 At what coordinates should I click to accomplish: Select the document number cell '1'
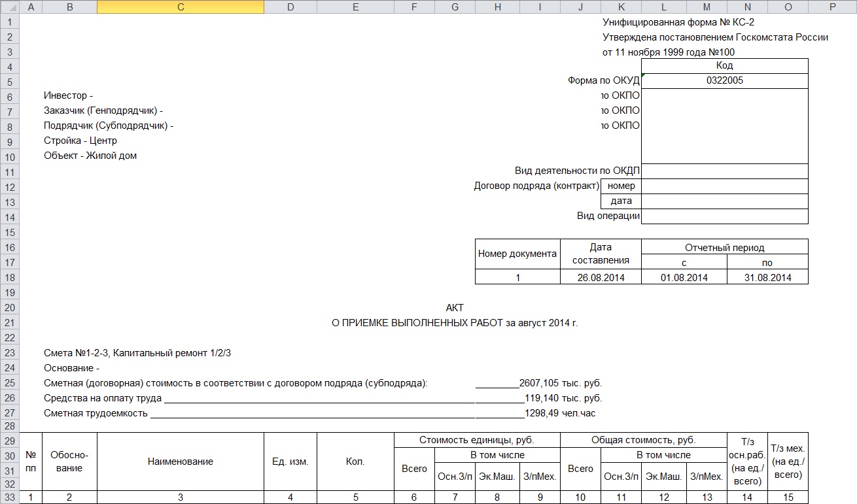click(517, 277)
